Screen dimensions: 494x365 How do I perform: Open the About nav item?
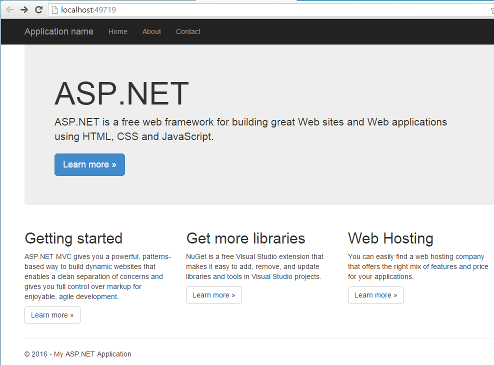pos(152,32)
